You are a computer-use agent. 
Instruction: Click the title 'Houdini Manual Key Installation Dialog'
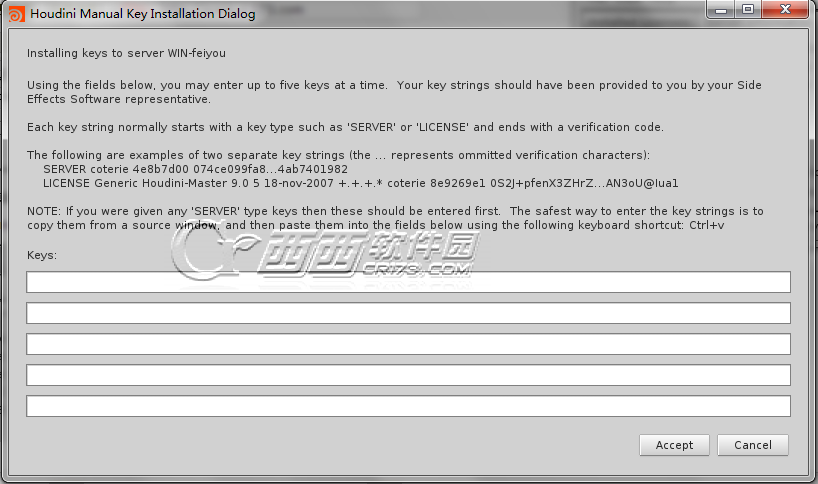coord(143,14)
